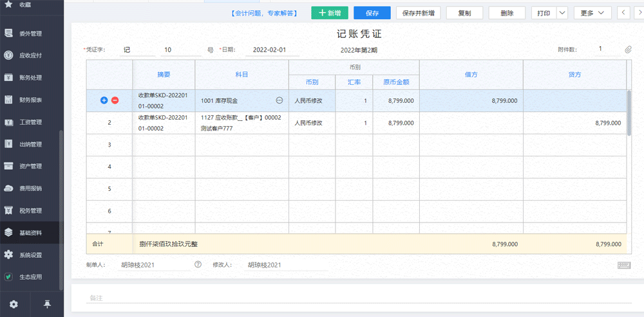This screenshot has width=644, height=317.
Task: Click 制单人 field 胡琼枝2021
Action: pyautogui.click(x=154, y=265)
